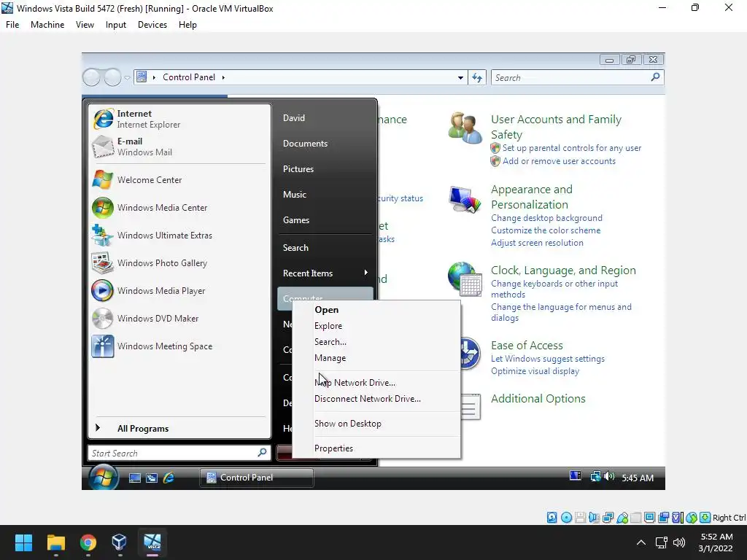
Task: Click the Vista tray volume icon
Action: [x=609, y=476]
